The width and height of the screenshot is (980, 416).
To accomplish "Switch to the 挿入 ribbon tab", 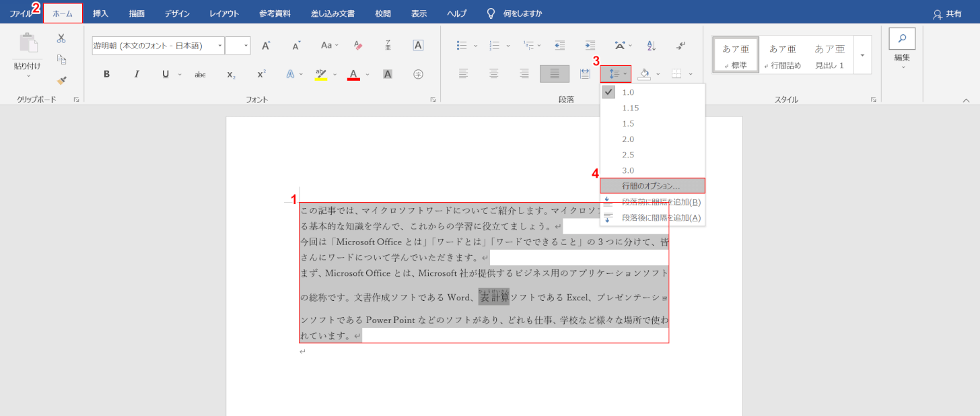I will tap(100, 12).
